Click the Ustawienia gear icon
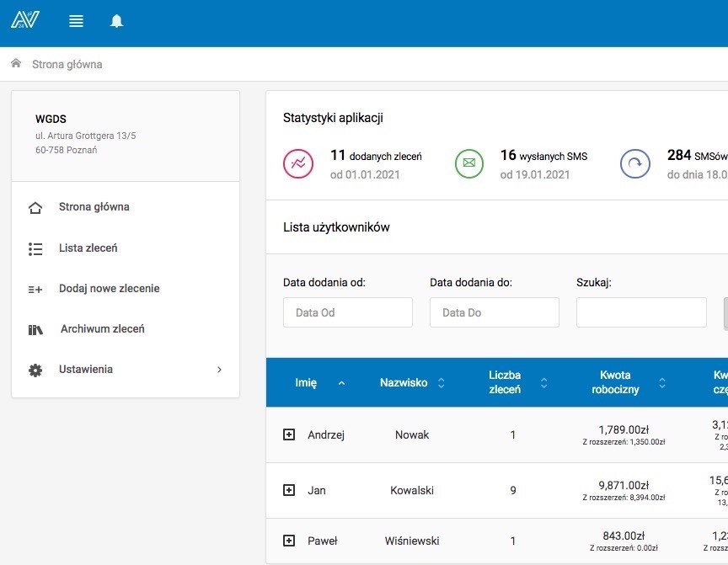Screen dimensions: 728x565 pyautogui.click(x=35, y=370)
